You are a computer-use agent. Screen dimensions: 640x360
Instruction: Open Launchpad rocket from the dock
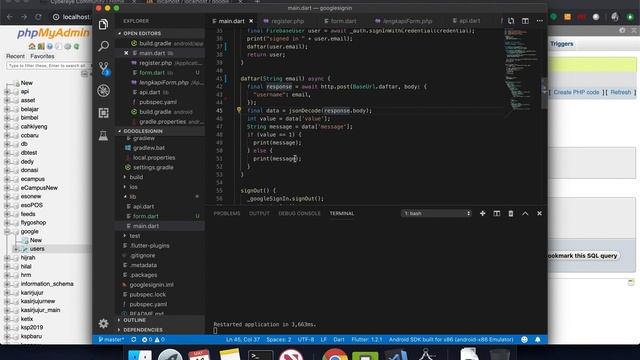170,355
